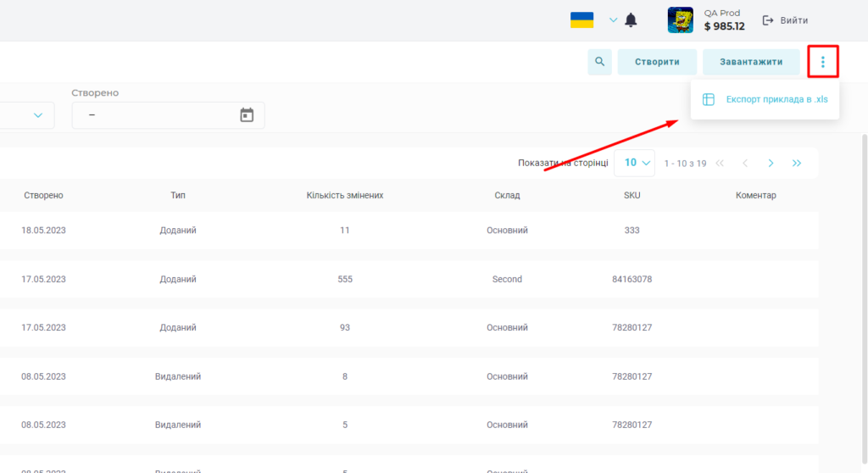Screen dimensions: 868x473
Task: Click the Створено date range input
Action: (x=169, y=115)
